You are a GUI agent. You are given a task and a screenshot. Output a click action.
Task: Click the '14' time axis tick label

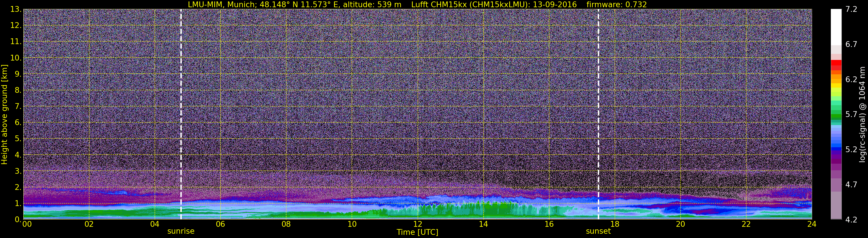pos(483,224)
